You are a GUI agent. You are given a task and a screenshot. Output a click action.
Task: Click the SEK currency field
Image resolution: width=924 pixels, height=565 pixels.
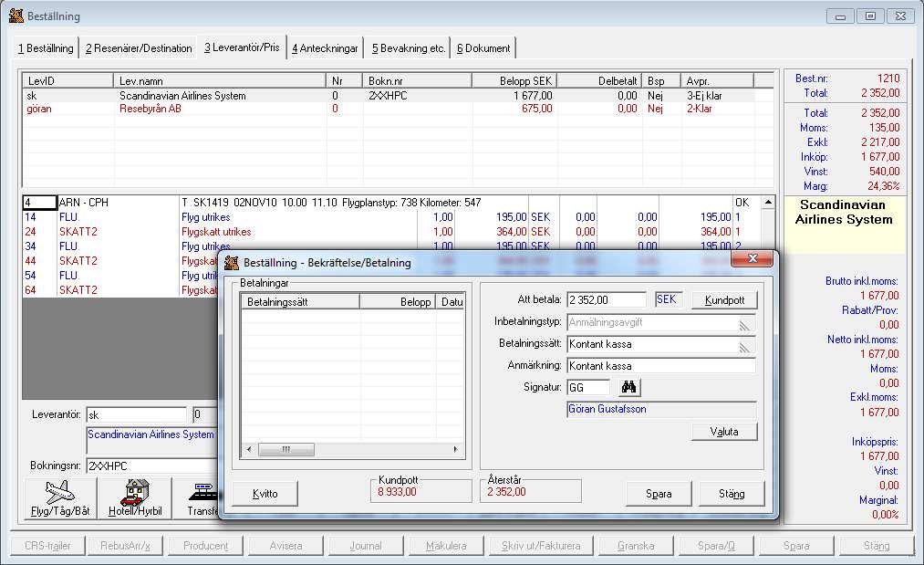click(x=669, y=299)
